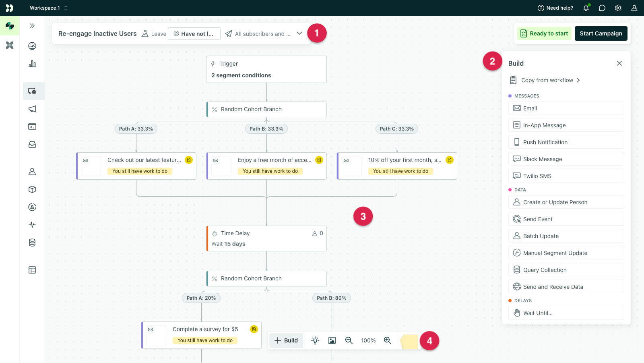Open the cube objects sidebar icon

click(x=32, y=189)
